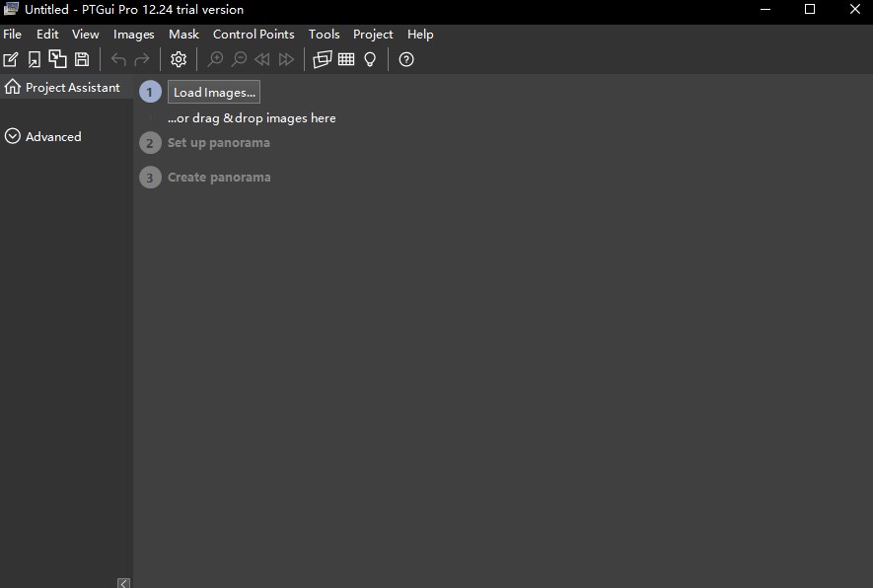This screenshot has height=588, width=873.
Task: Open an existing project file
Action: pos(34,59)
